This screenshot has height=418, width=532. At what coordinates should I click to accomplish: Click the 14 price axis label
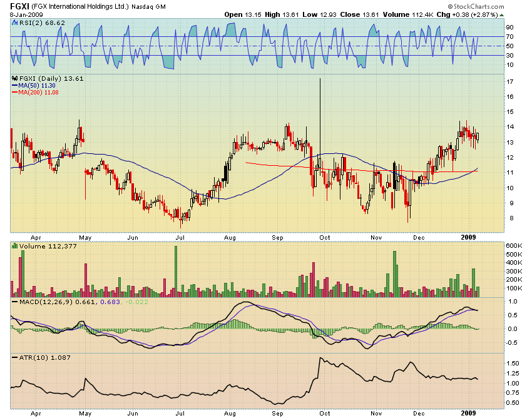coord(509,127)
